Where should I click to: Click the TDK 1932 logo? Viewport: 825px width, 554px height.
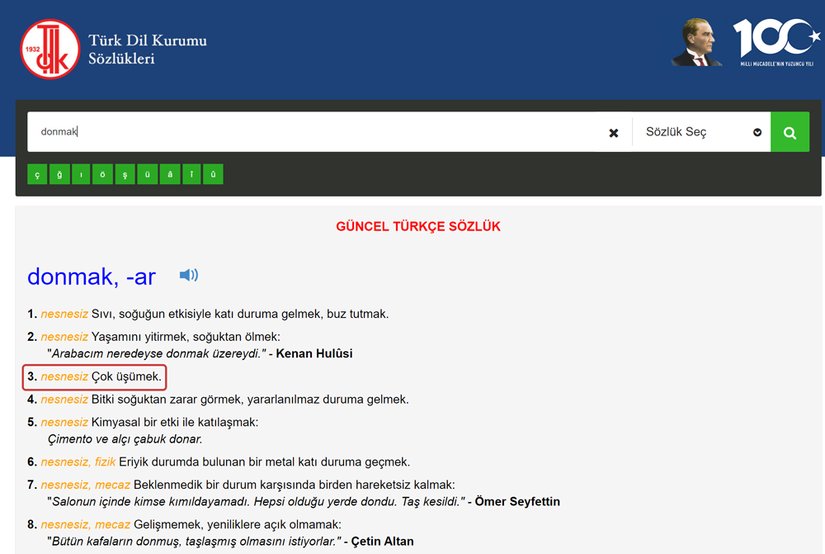click(50, 49)
